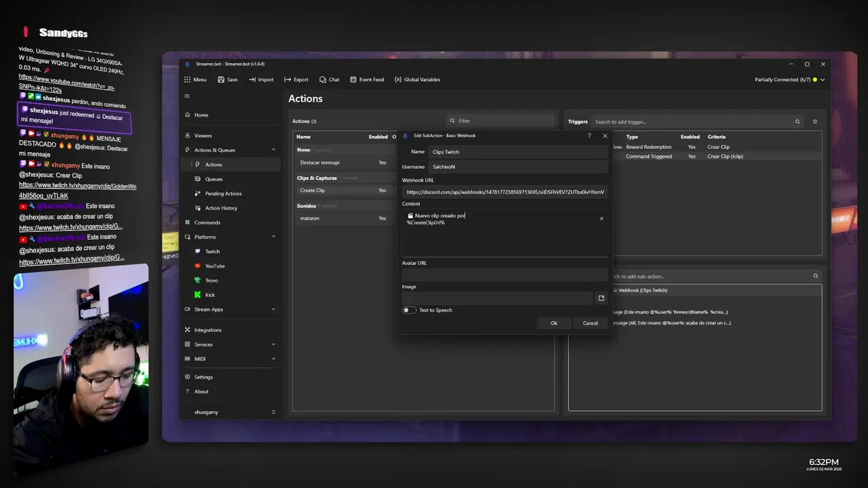Viewport: 868px width, 488px height.
Task: Toggle the Text to Speech switch
Action: click(x=409, y=310)
